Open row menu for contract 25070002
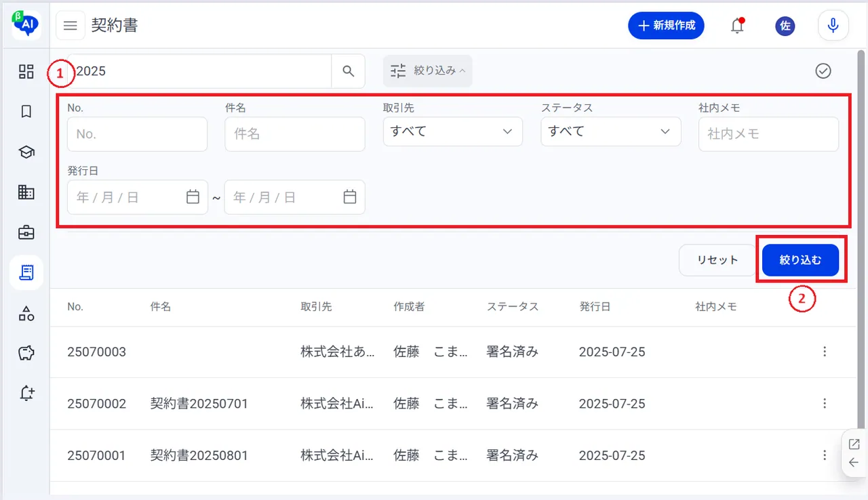Screen dimensions: 868x500 pyautogui.click(x=825, y=404)
